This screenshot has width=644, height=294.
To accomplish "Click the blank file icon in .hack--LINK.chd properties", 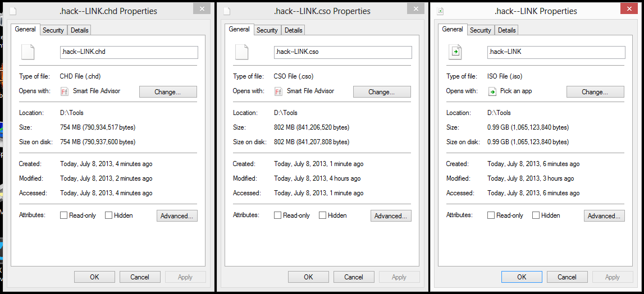I will pos(28,52).
